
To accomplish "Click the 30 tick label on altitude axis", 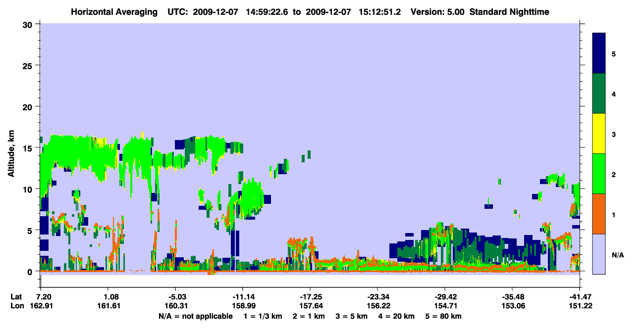I will point(29,24).
